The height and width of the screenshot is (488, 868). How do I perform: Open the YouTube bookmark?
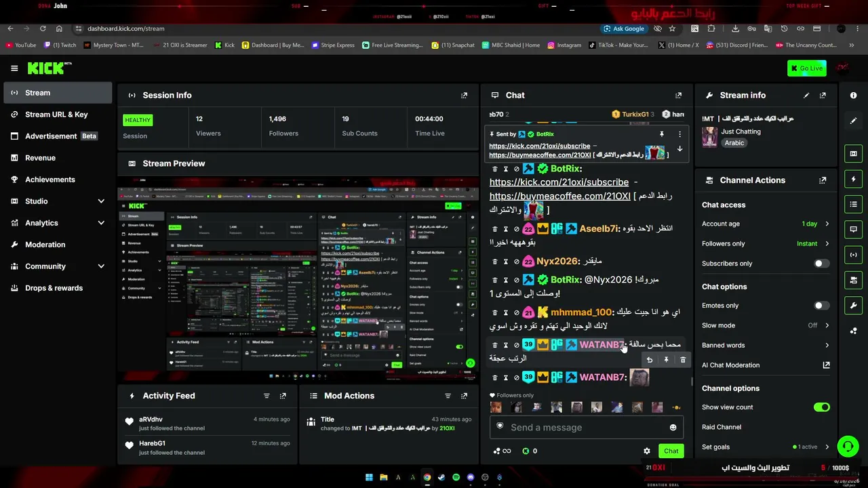21,45
